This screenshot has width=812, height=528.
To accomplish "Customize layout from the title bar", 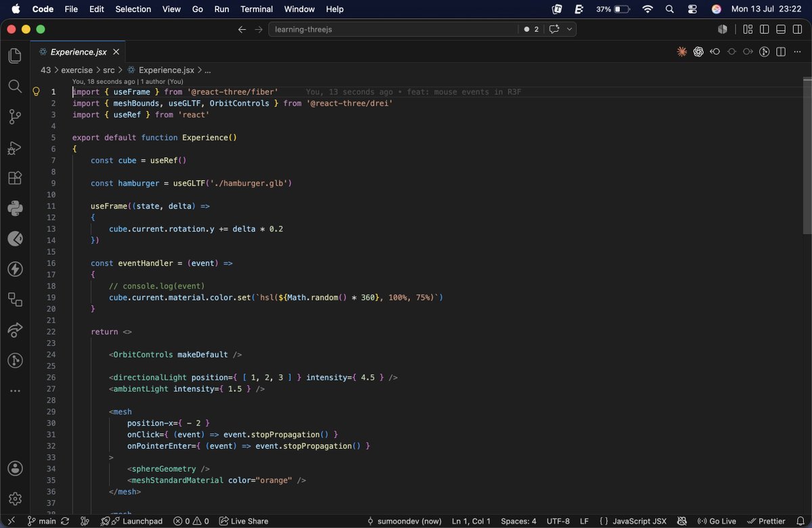I will [748, 29].
